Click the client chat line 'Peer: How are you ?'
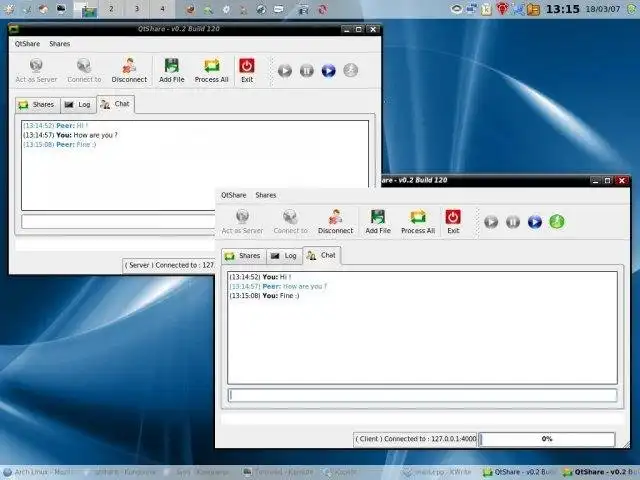The image size is (640, 480). (278, 286)
